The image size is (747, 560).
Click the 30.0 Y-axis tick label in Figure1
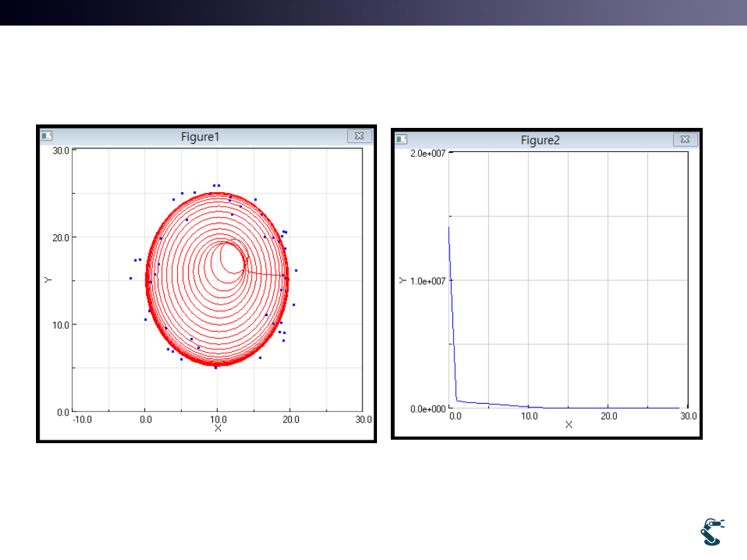[x=61, y=150]
